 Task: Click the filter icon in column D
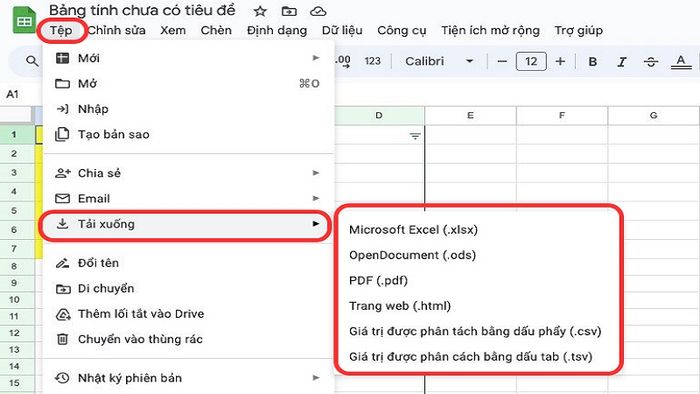click(x=415, y=136)
